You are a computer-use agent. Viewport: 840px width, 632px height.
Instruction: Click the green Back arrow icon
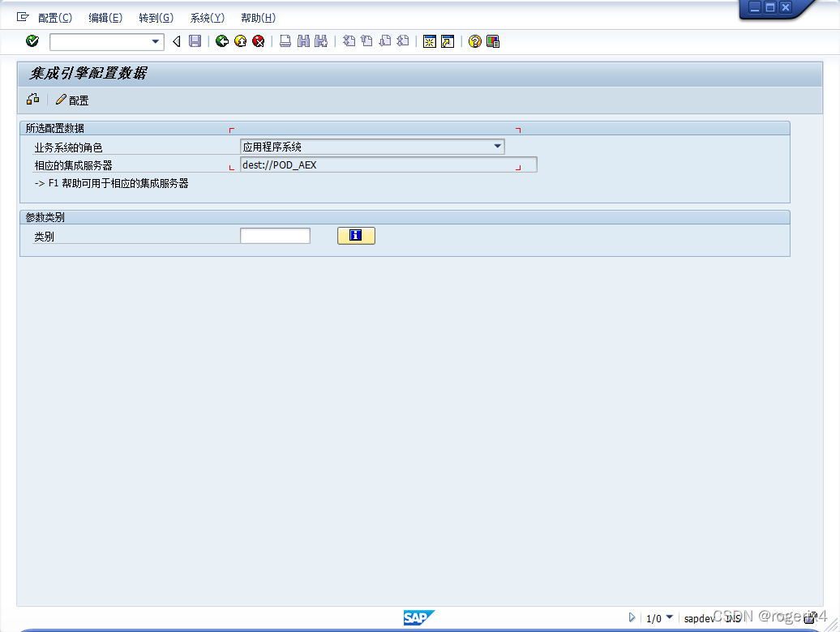point(222,41)
